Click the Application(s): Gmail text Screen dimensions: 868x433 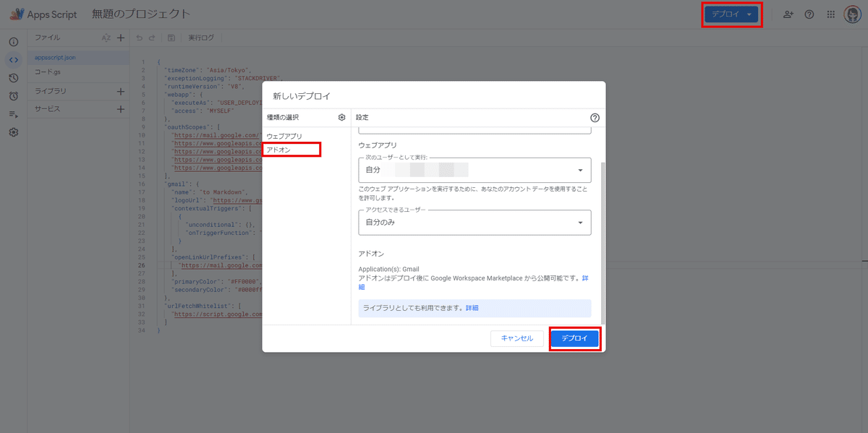[x=389, y=269]
